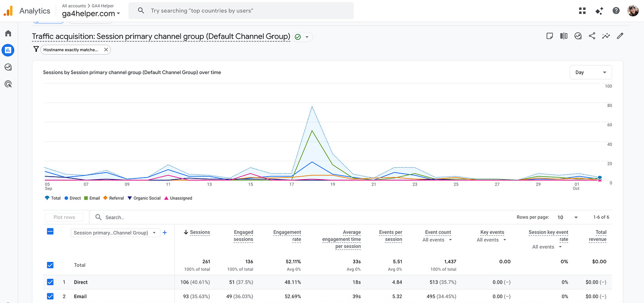Image resolution: width=644 pixels, height=303 pixels.
Task: Toggle the Total row checkbox
Action: coord(50,265)
